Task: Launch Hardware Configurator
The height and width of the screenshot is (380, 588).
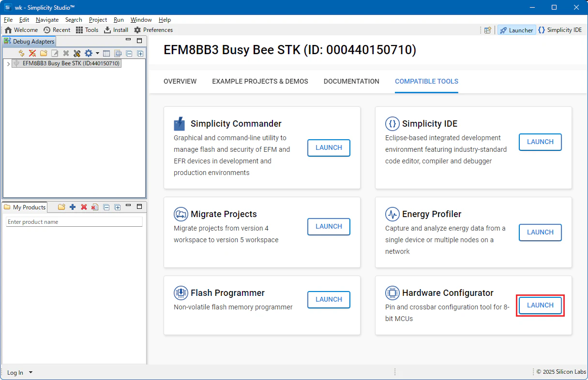Action: click(540, 306)
